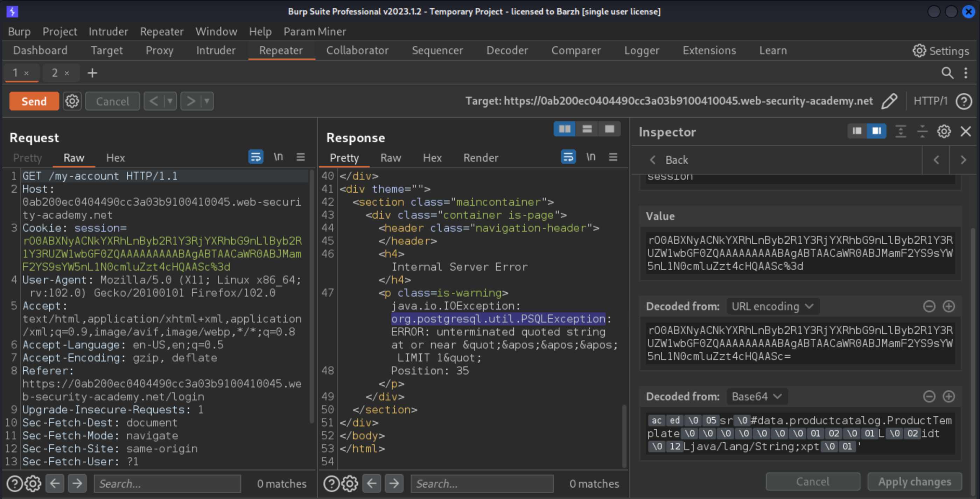
Task: Open the Base64 decode dropdown
Action: tap(757, 397)
